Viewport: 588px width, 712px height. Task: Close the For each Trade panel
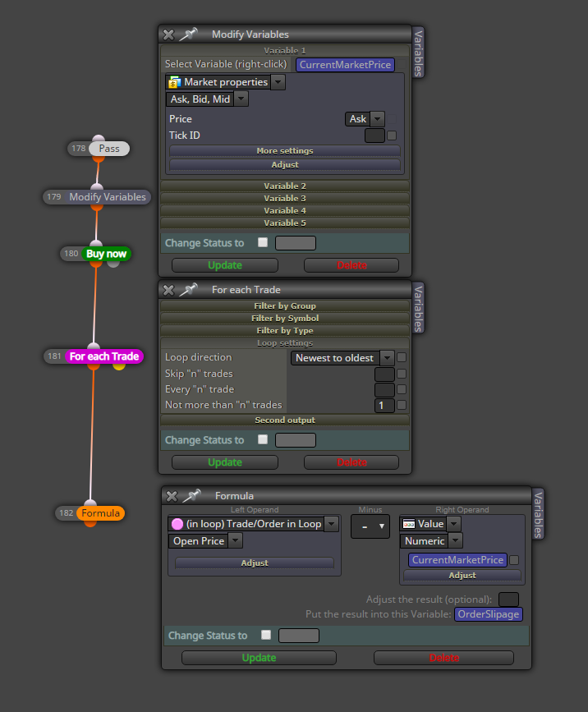point(168,290)
